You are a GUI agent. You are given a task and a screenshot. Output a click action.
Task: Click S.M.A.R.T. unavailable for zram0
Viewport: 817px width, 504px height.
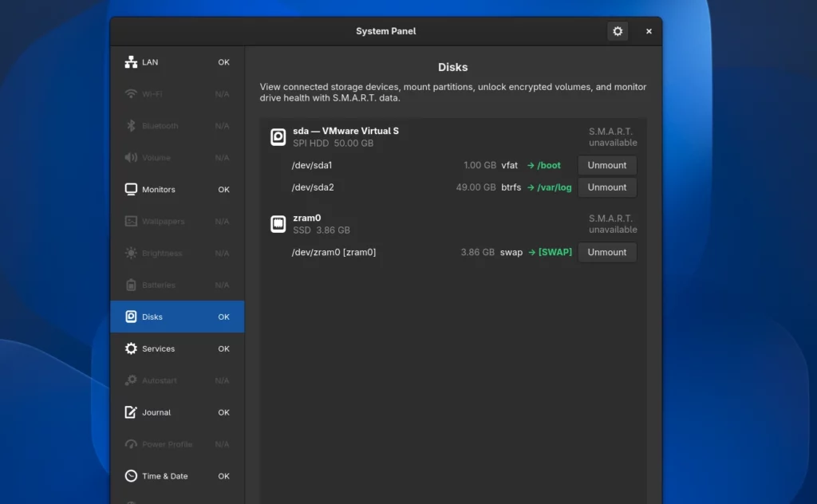point(613,224)
